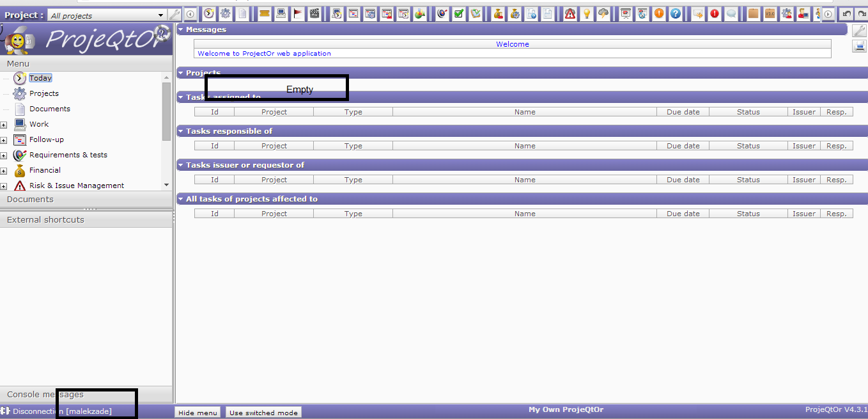Hide the menu with the Hide menu button
Screen dimensions: 868x419
point(198,413)
